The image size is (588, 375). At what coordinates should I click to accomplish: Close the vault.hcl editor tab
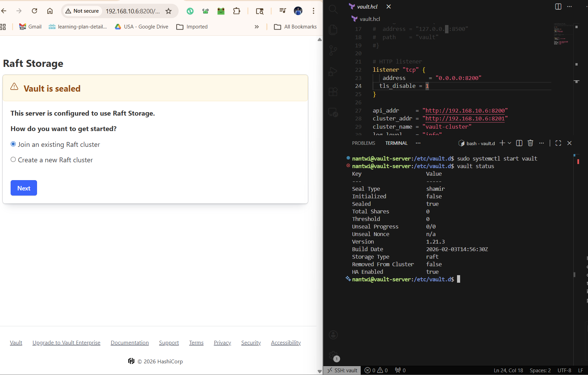[388, 7]
